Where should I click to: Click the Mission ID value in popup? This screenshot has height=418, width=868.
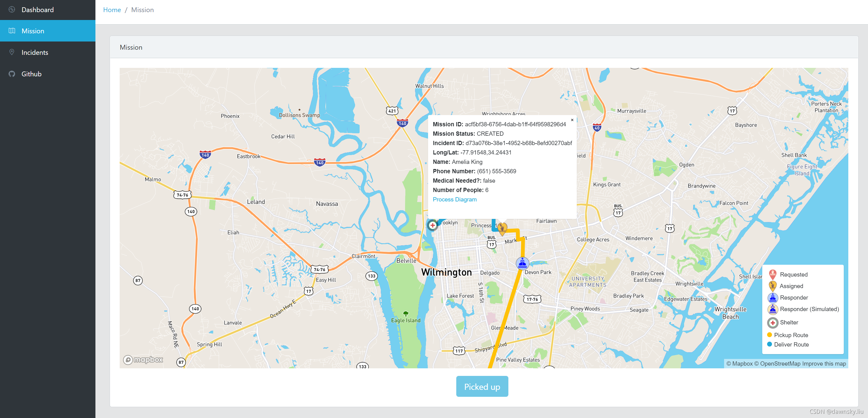515,124
